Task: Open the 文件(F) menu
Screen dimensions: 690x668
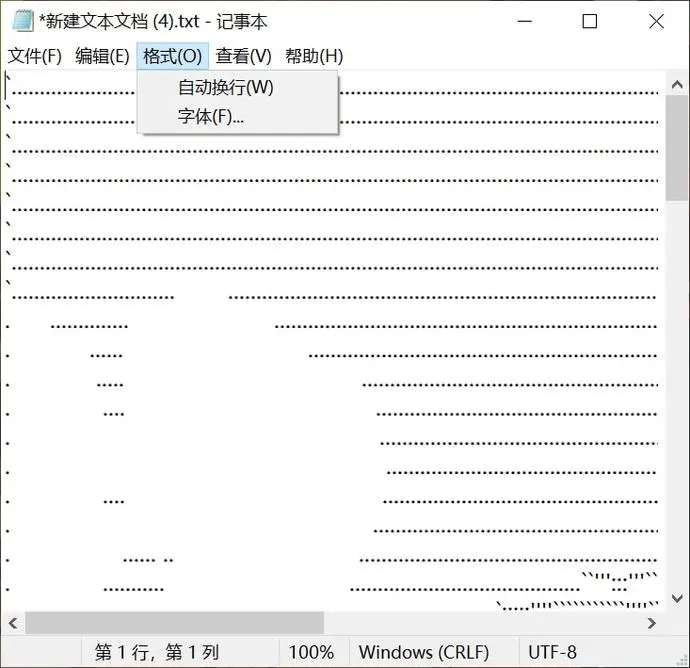Action: (x=35, y=56)
